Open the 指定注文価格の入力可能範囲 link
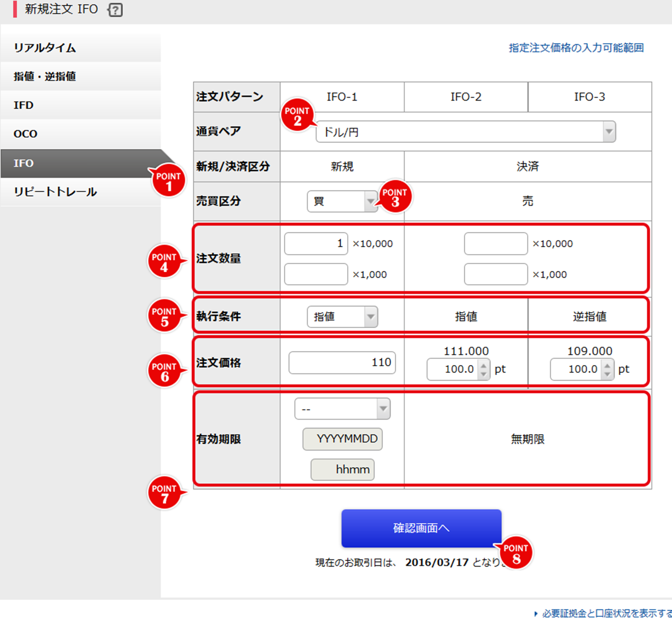This screenshot has height=624, width=672. pos(576,48)
